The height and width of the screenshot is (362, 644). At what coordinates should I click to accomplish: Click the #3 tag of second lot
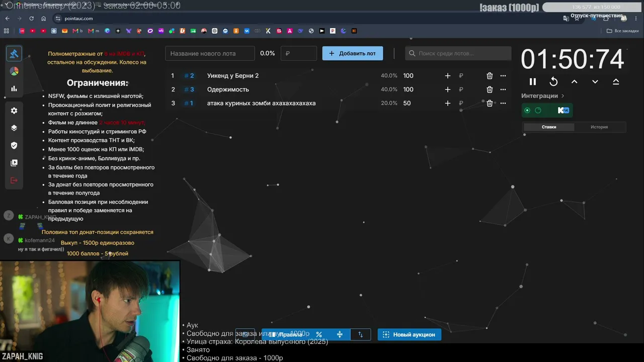189,89
